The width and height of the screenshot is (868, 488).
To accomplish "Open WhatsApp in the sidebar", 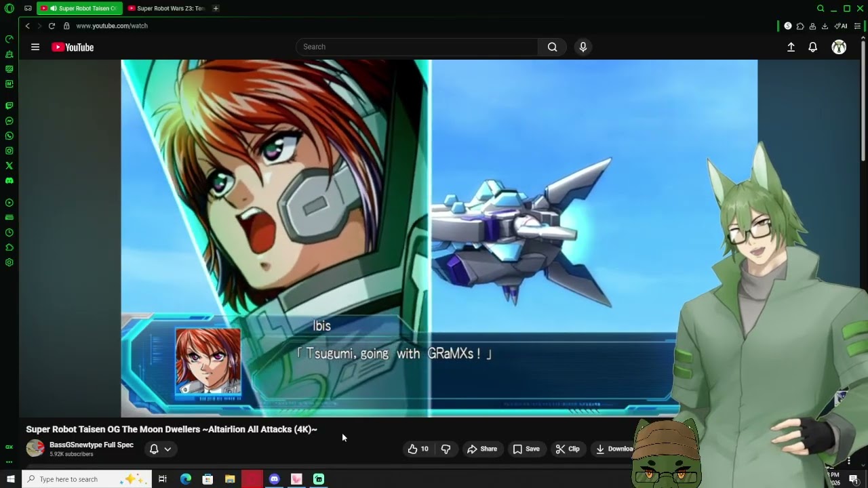I will [x=9, y=136].
